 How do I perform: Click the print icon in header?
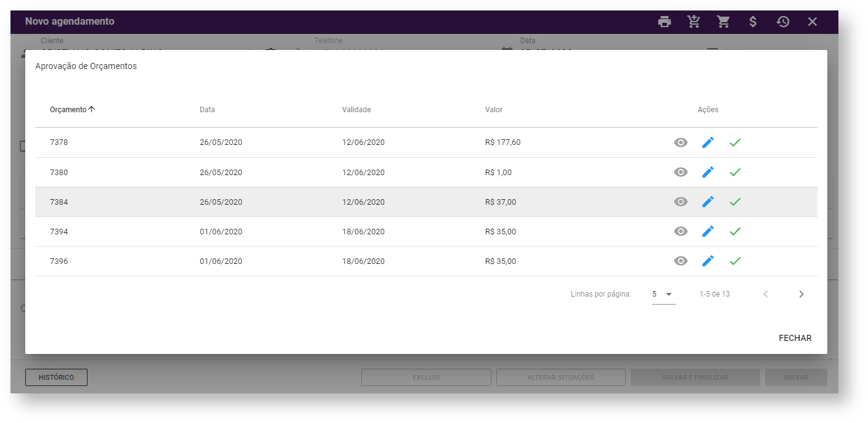point(664,22)
